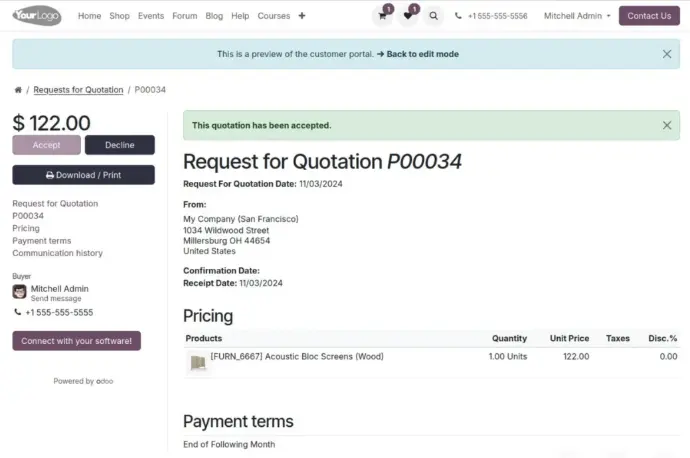
Task: Jump to Communication history section
Action: (57, 253)
